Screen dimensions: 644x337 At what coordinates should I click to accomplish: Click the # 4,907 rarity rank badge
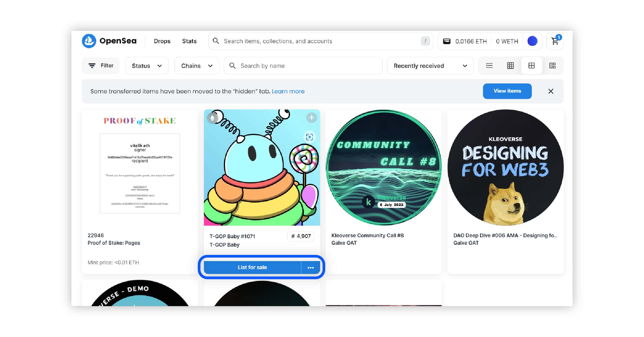click(301, 236)
